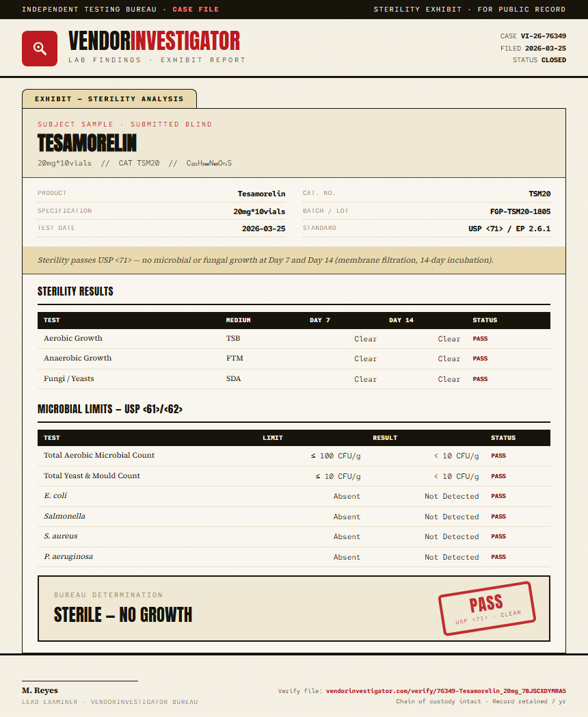Click the SDA medium cell
Screen dimensions: 588x717
click(233, 378)
